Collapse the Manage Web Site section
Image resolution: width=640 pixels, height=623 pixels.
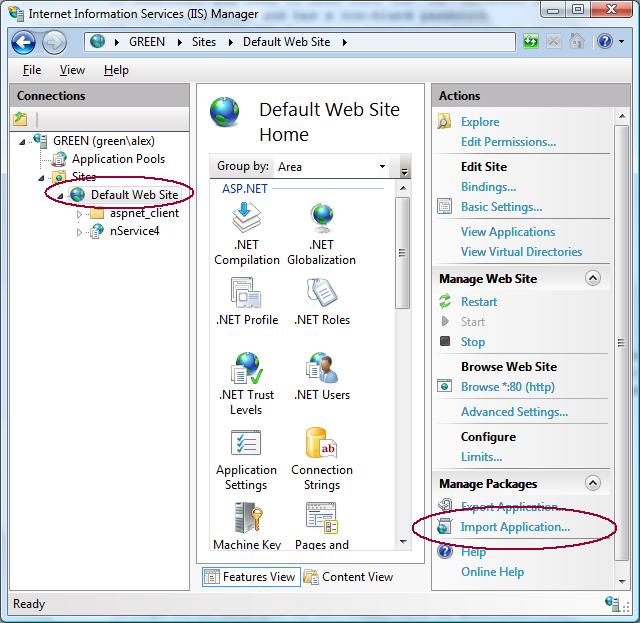coord(593,278)
